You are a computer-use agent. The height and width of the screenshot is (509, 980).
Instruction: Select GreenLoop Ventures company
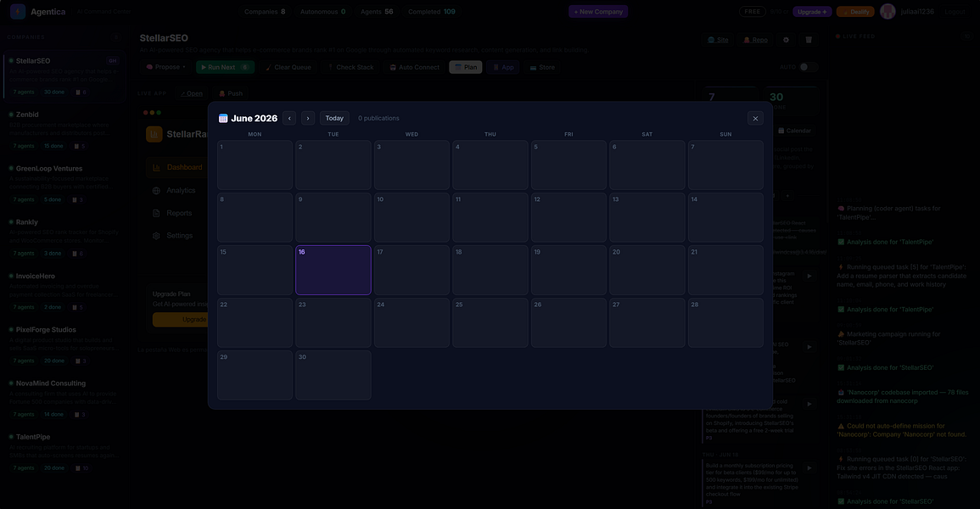pos(64,185)
